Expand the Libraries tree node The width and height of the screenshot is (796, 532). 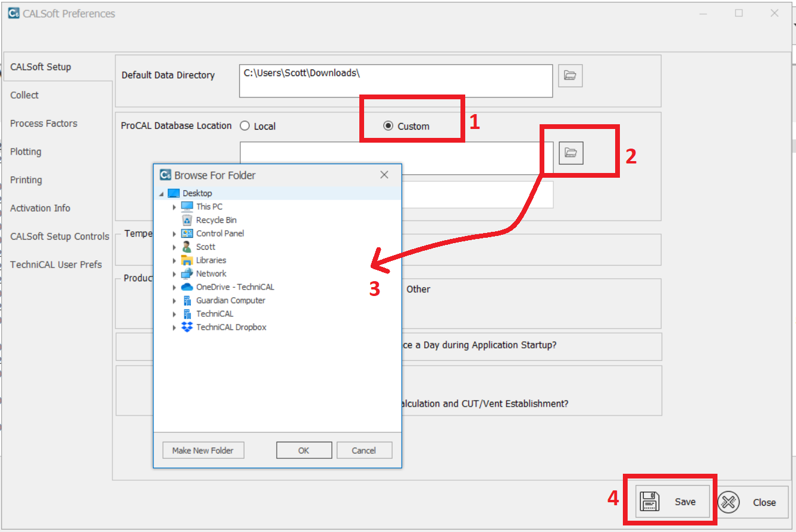point(174,260)
